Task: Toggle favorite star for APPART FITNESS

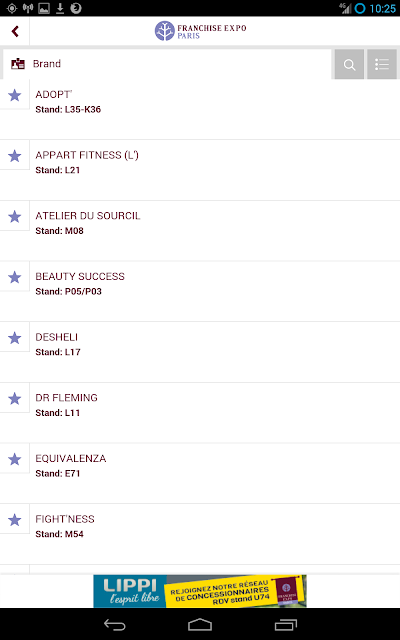Action: click(15, 156)
